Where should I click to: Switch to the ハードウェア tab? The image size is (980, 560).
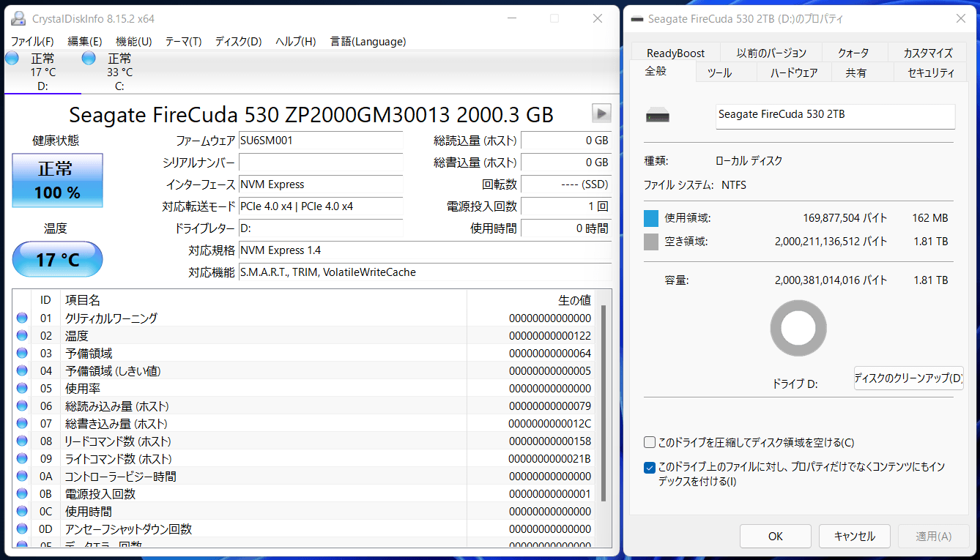(x=794, y=72)
